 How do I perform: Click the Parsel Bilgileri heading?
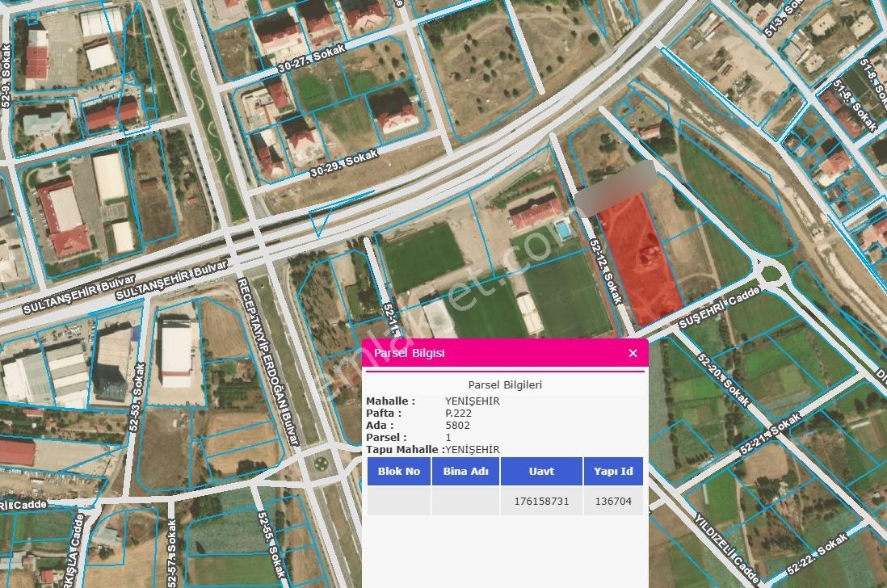pos(505,385)
